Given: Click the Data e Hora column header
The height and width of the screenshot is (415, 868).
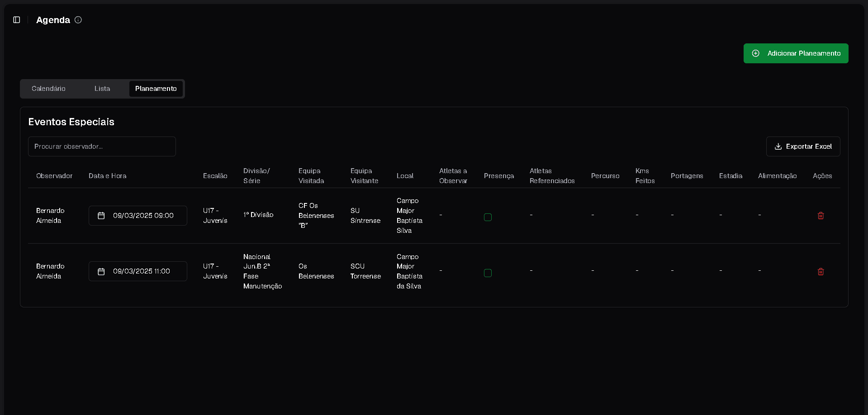Looking at the screenshot, I should pos(107,176).
